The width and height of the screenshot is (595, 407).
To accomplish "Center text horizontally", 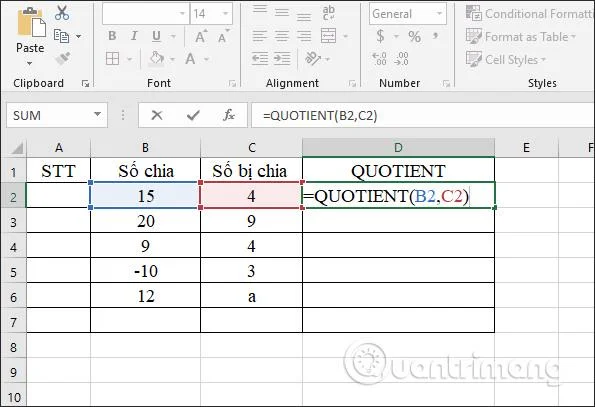I will pos(282,36).
